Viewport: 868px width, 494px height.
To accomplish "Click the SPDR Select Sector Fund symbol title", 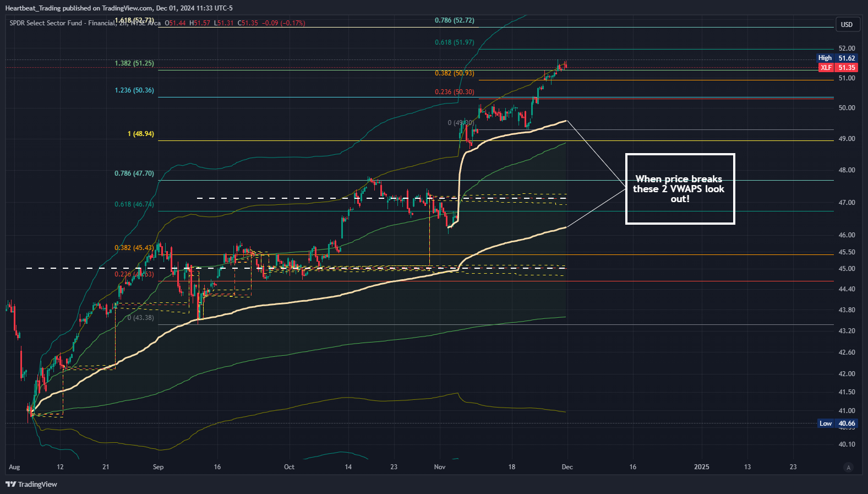I will point(85,23).
